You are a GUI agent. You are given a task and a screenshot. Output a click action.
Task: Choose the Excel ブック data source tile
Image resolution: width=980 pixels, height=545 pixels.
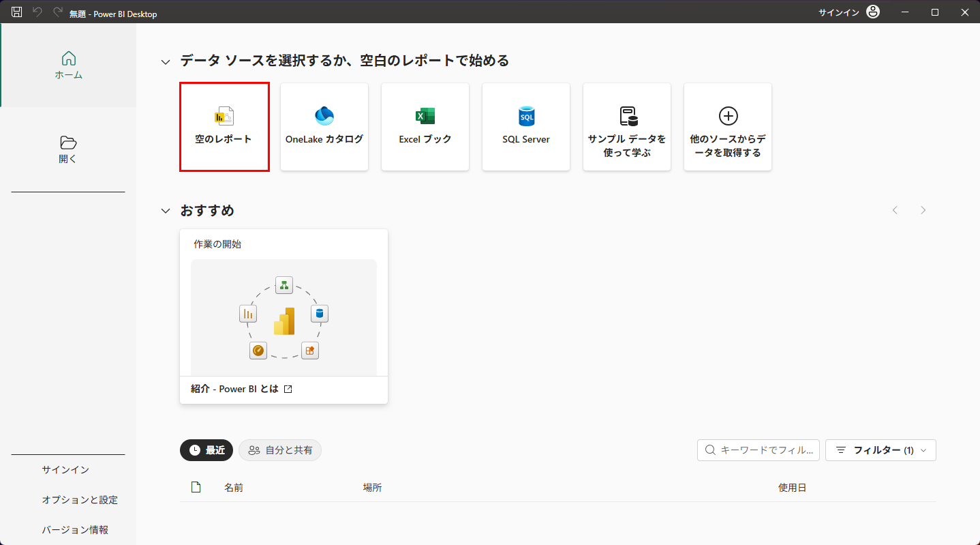click(x=425, y=127)
